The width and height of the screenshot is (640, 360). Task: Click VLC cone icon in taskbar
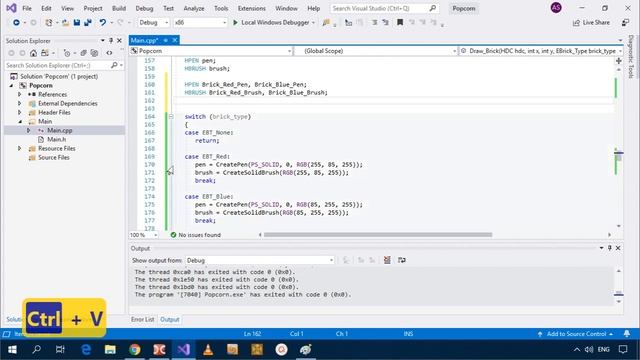[x=208, y=349]
